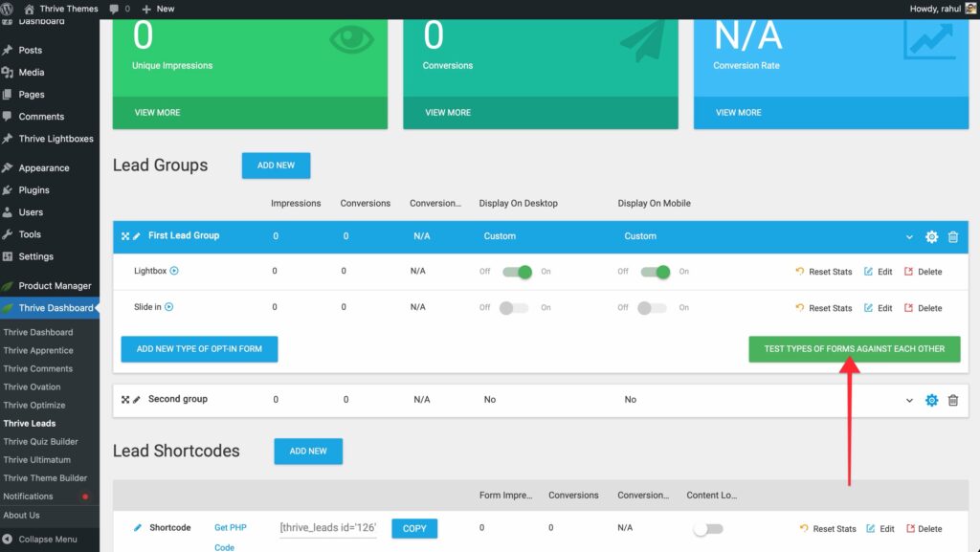This screenshot has height=552, width=980.
Task: Open the Plugins menu in sidebar
Action: (33, 190)
